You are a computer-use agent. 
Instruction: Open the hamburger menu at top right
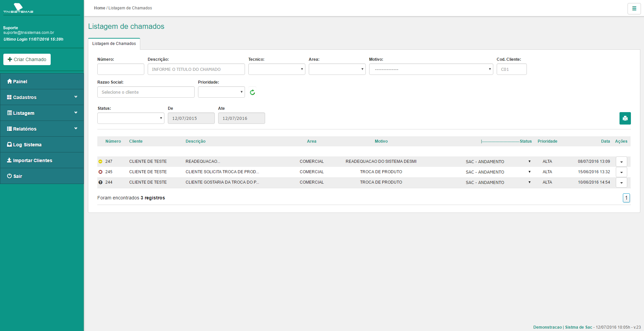tap(634, 9)
